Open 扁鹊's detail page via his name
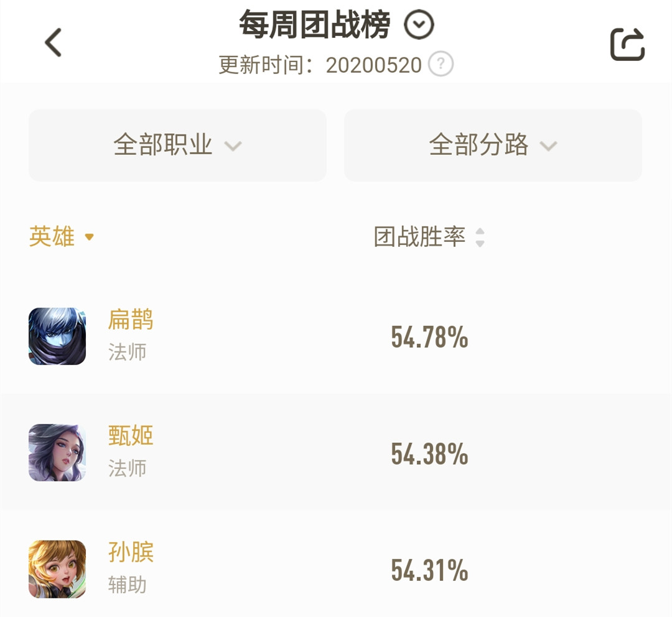The height and width of the screenshot is (617, 672). (x=129, y=320)
